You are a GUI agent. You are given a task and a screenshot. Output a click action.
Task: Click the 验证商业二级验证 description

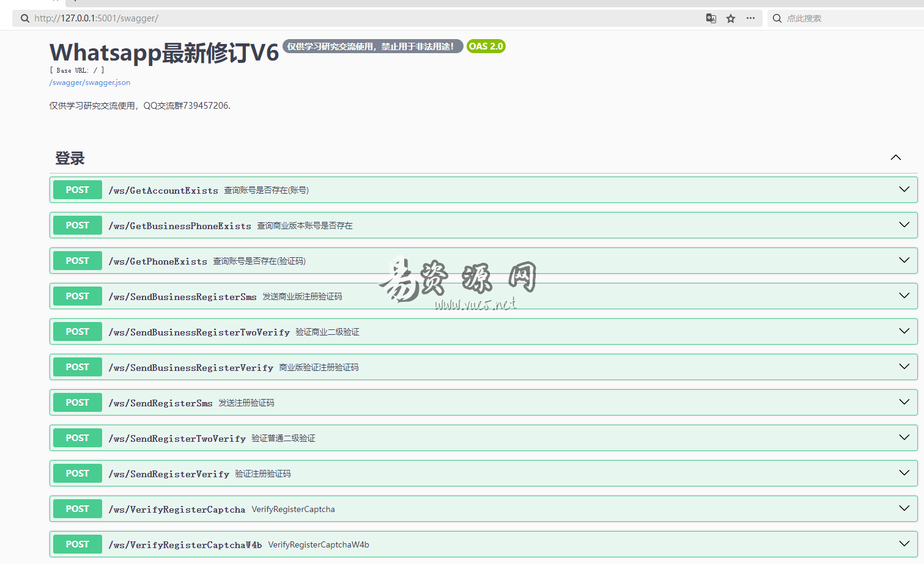point(327,332)
